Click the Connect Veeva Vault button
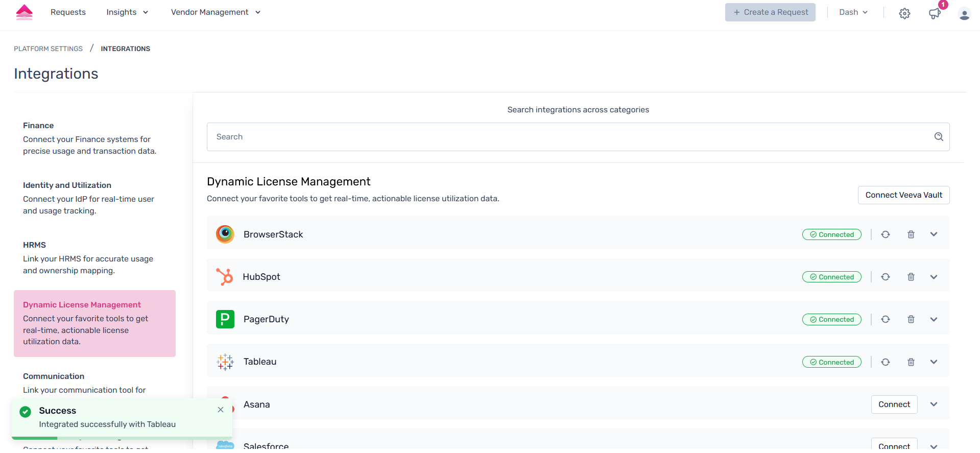980x453 pixels. (x=903, y=195)
